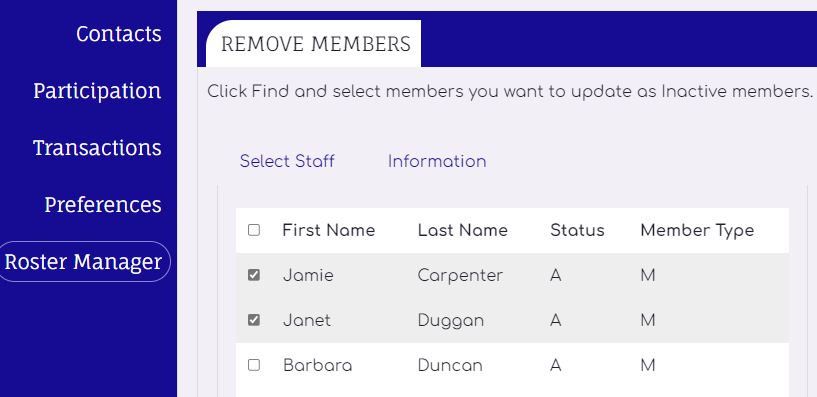The height and width of the screenshot is (397, 817).
Task: Click the Barbara first name cell
Action: [318, 365]
